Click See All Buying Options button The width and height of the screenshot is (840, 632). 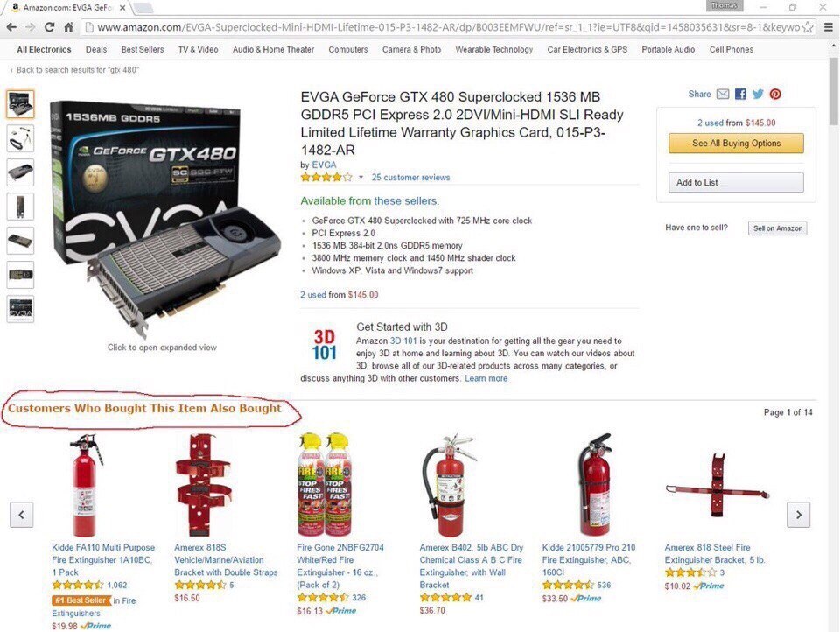click(x=736, y=144)
